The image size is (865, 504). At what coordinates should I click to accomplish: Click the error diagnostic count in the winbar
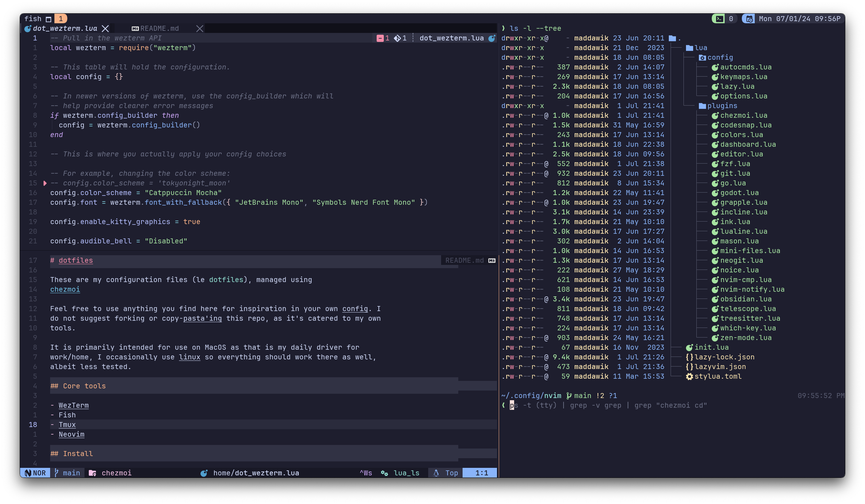(383, 38)
